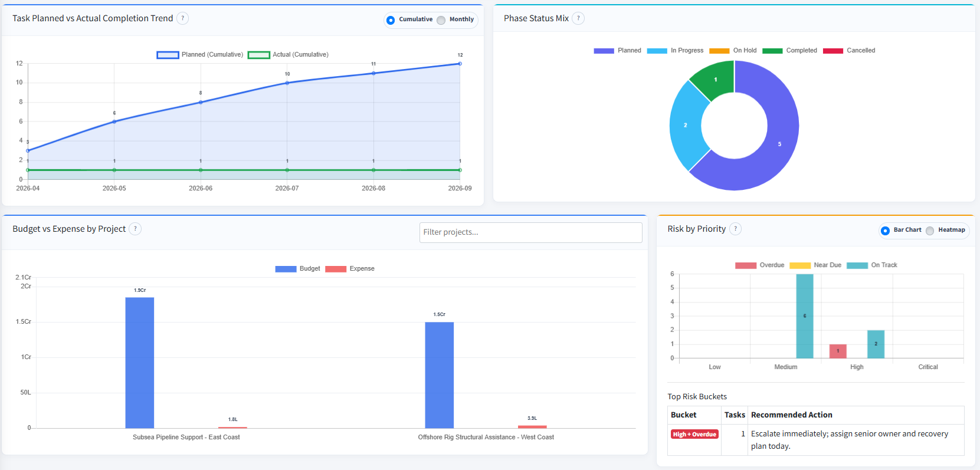Click the 2026-06 actual data point

pos(201,170)
